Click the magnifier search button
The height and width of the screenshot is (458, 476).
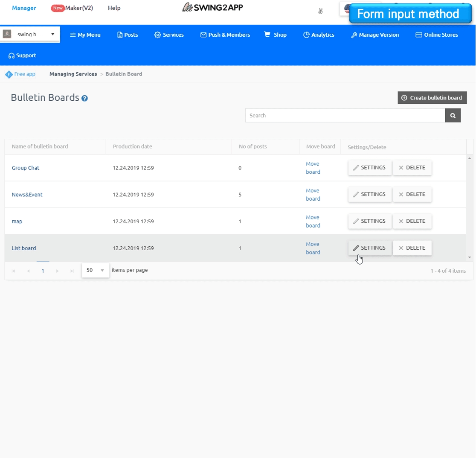(x=453, y=115)
